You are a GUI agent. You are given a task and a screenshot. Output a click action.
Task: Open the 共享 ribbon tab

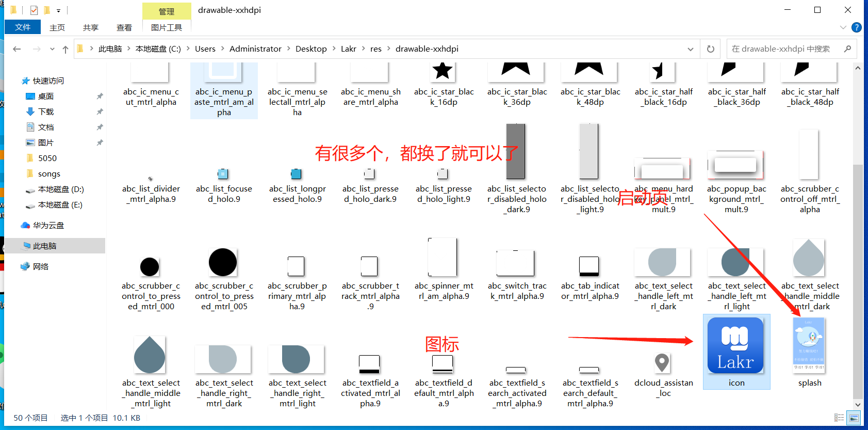pos(91,27)
